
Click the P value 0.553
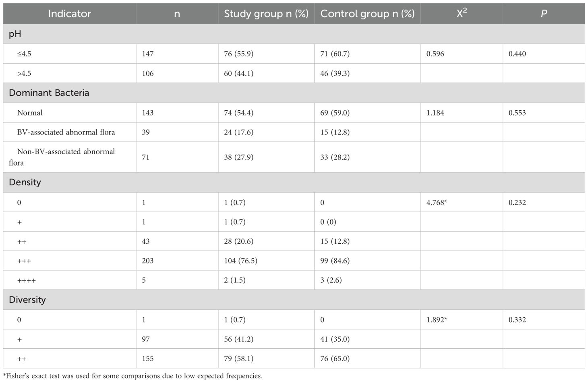click(517, 113)
